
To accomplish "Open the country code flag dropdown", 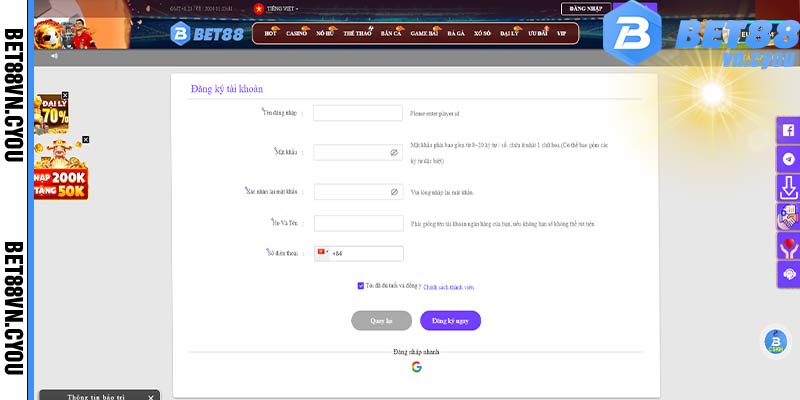I will [324, 253].
